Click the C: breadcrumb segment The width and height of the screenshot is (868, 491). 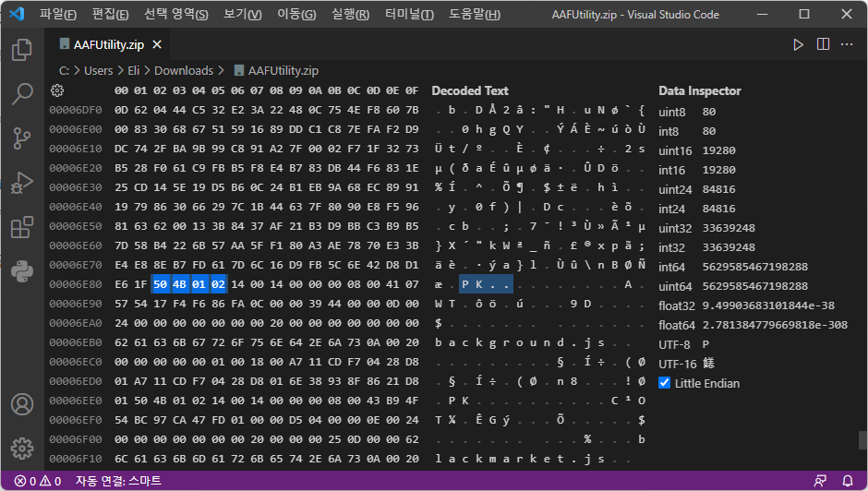[65, 70]
